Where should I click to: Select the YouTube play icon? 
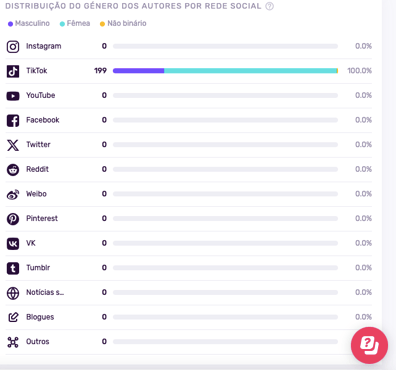point(13,96)
